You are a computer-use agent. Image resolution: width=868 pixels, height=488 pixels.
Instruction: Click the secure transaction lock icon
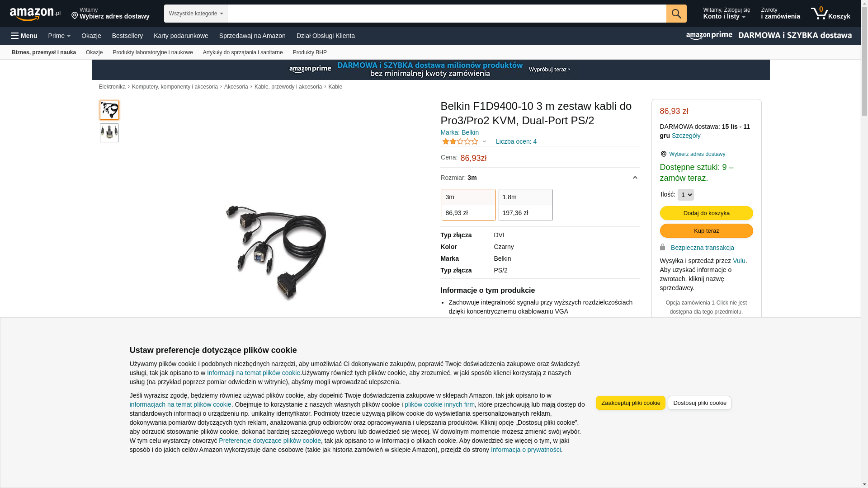[663, 247]
